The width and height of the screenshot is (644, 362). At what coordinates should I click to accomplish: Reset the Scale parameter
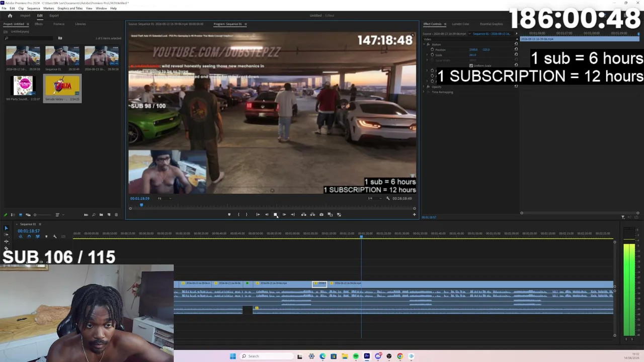516,55
